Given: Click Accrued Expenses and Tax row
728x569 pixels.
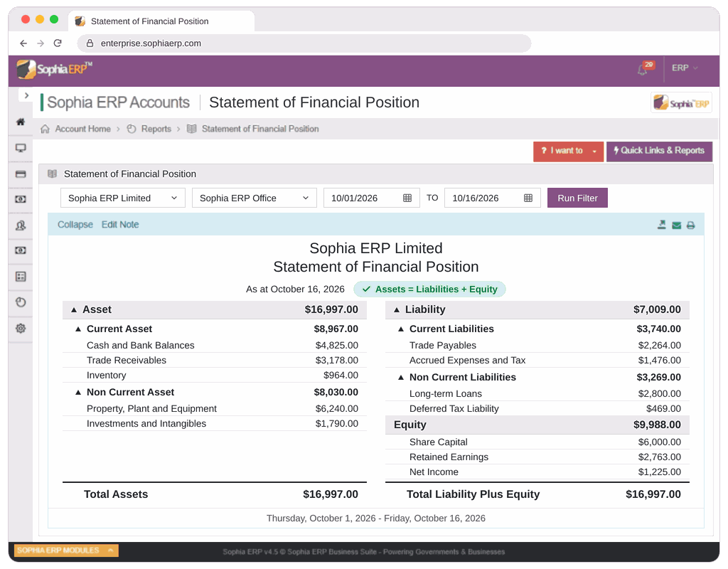Looking at the screenshot, I should 537,360.
